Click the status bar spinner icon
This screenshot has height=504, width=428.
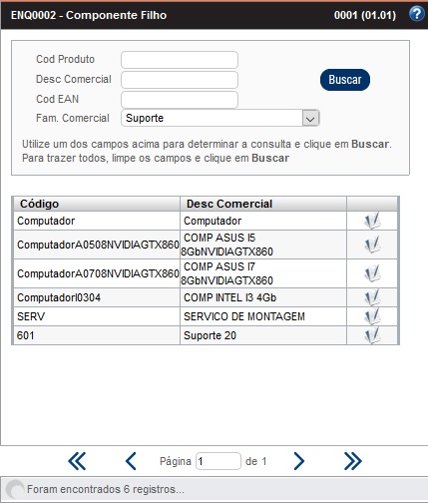click(14, 490)
